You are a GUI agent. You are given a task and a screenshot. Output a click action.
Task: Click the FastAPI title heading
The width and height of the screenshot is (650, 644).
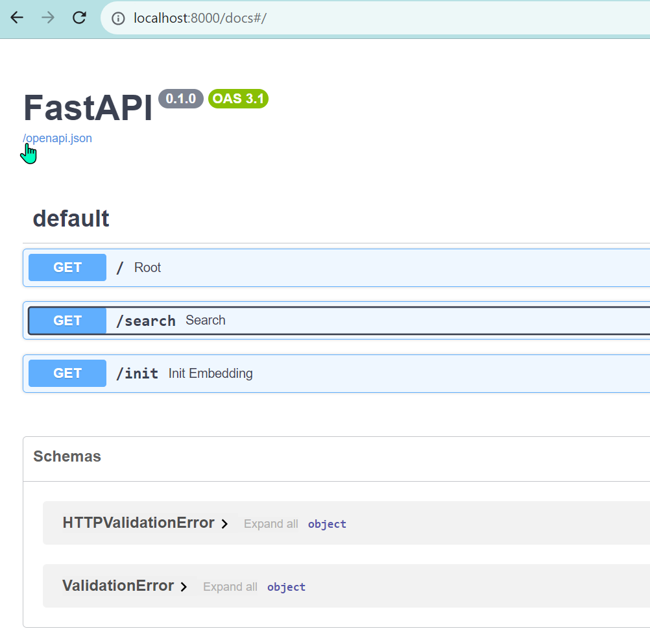88,108
